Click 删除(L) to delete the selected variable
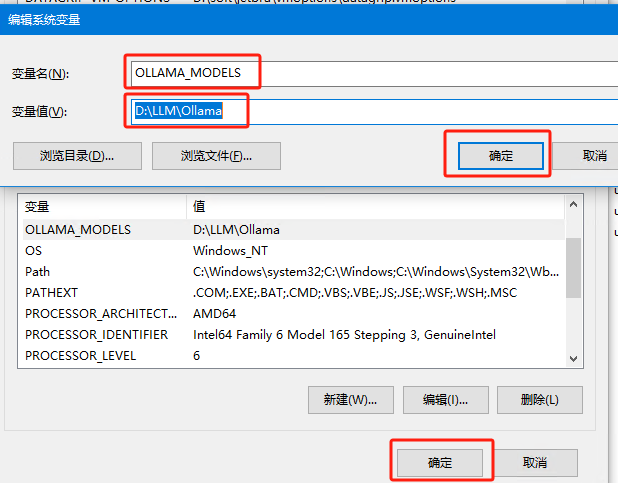This screenshot has height=483, width=618. coord(540,400)
